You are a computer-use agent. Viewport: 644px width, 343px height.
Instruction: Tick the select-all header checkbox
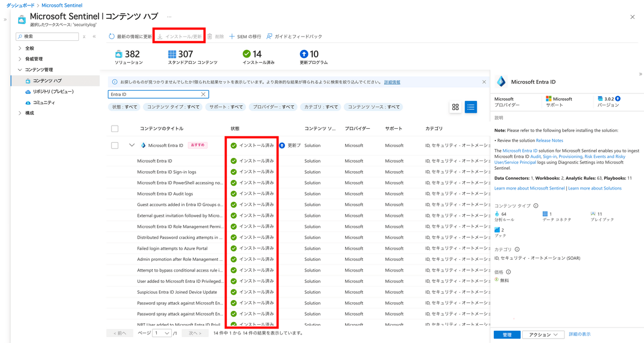click(x=114, y=129)
